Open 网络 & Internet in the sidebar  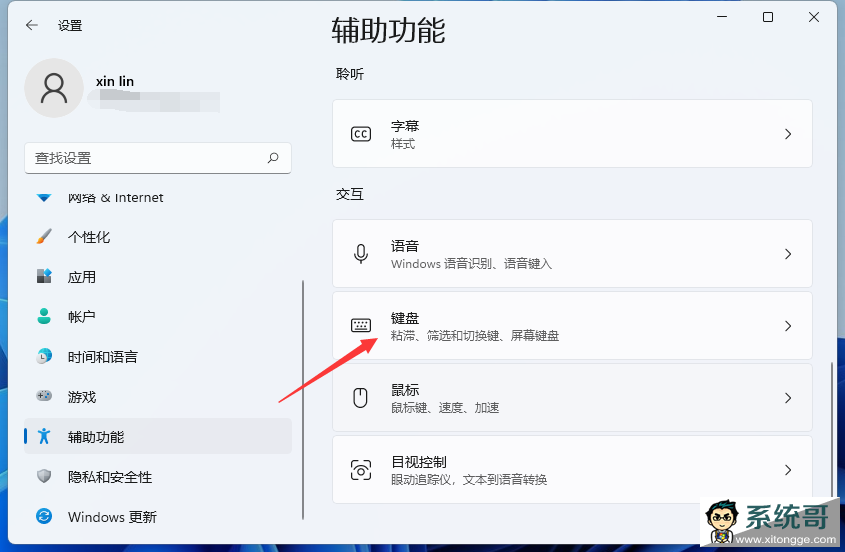158,198
